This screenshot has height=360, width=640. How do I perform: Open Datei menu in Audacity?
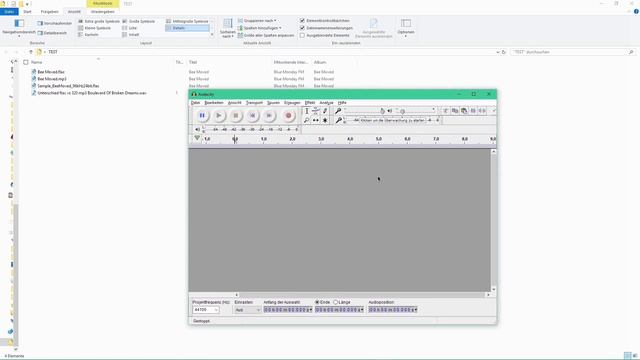tap(196, 103)
